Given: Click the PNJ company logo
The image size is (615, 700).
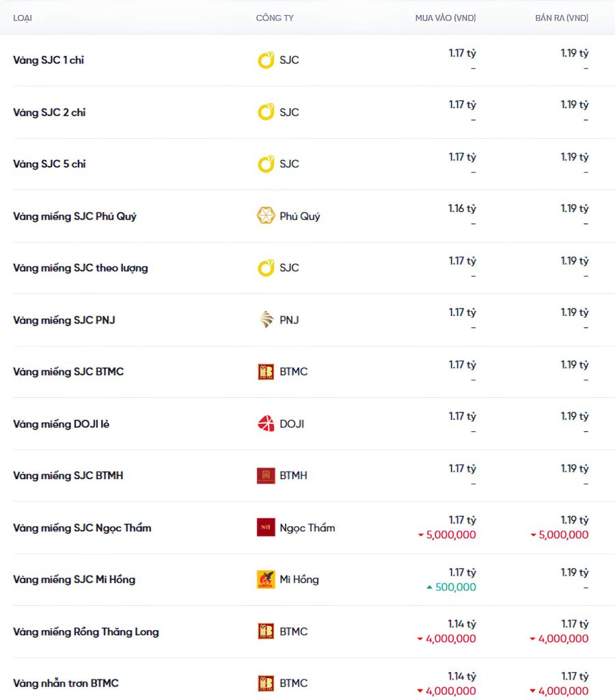Looking at the screenshot, I should pyautogui.click(x=266, y=320).
